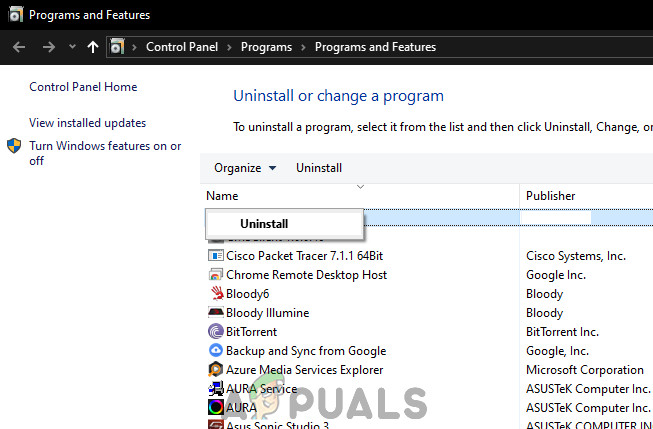Select Chrome Remote Desktop Host entry
653x429 pixels.
pos(307,274)
